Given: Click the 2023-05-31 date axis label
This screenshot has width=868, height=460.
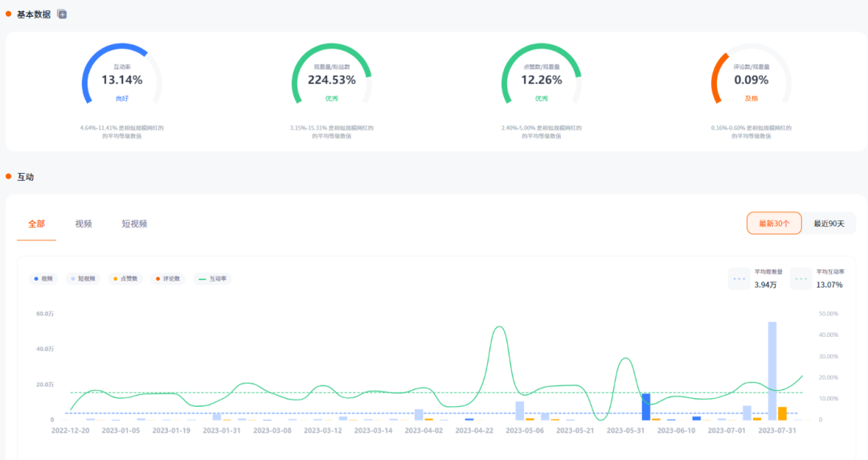Looking at the screenshot, I should coord(625,430).
